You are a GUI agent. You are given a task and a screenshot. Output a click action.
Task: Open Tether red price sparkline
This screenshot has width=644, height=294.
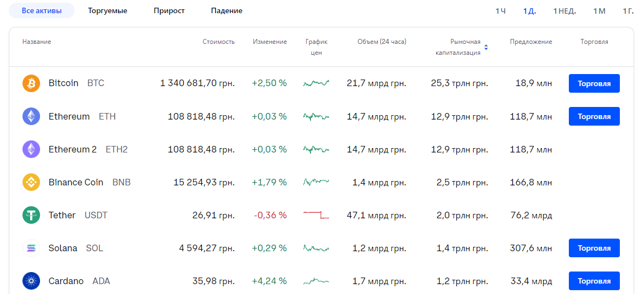tap(317, 215)
